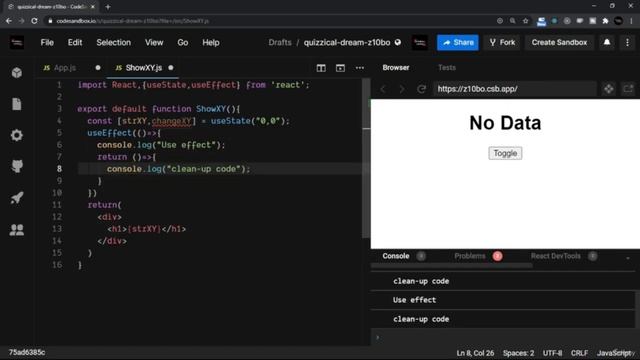Select the Console tab
Viewport: 640px width, 360px height.
tap(396, 256)
